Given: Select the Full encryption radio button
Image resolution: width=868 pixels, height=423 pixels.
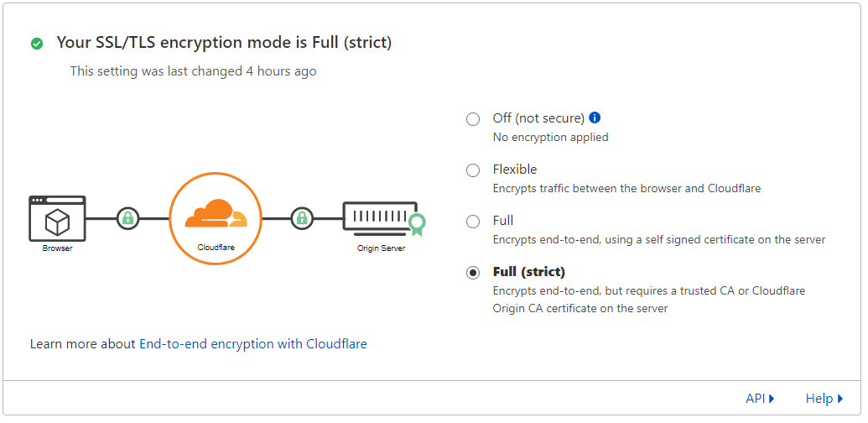Looking at the screenshot, I should pos(473,222).
